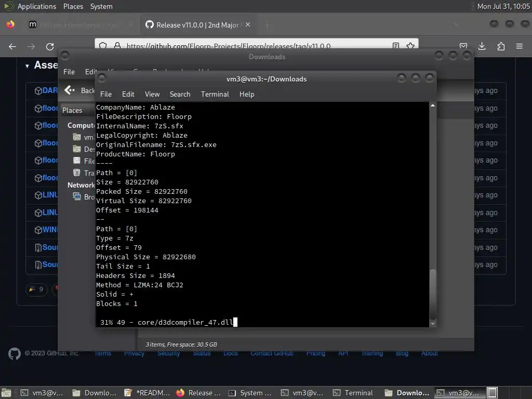This screenshot has width=532, height=399.
Task: Close the Release v11.0.0 tab
Action: tap(248, 24)
